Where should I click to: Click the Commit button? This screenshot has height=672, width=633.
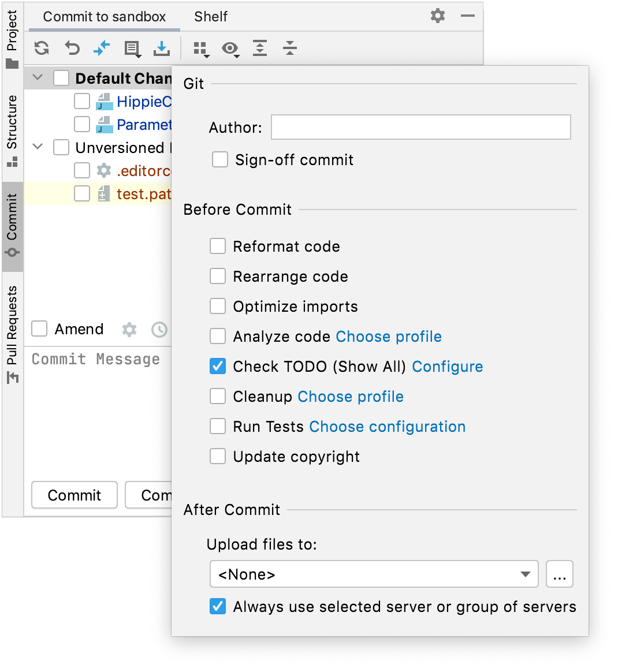pos(74,495)
